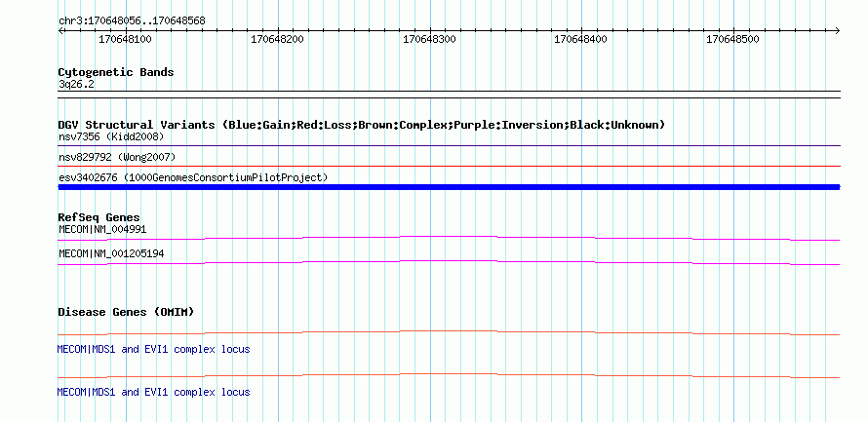This screenshot has height=422, width=868.
Task: Select the Cytogenetic Bands track title
Action: (x=116, y=72)
